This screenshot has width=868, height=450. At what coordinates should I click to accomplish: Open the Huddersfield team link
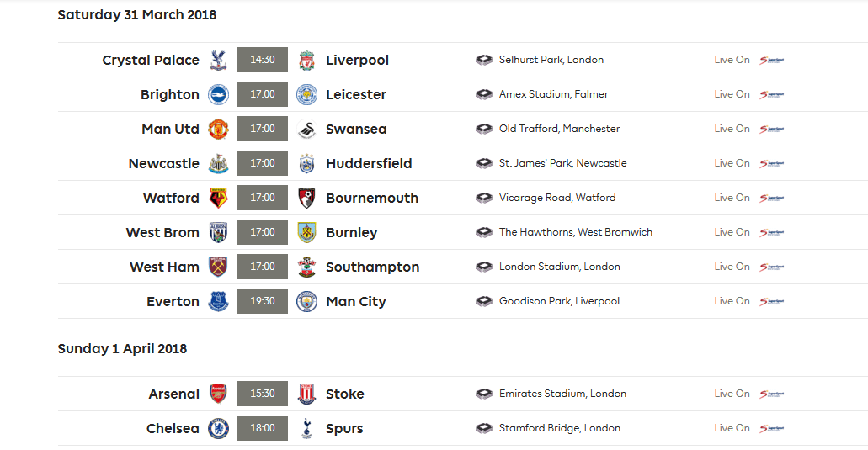coord(369,163)
